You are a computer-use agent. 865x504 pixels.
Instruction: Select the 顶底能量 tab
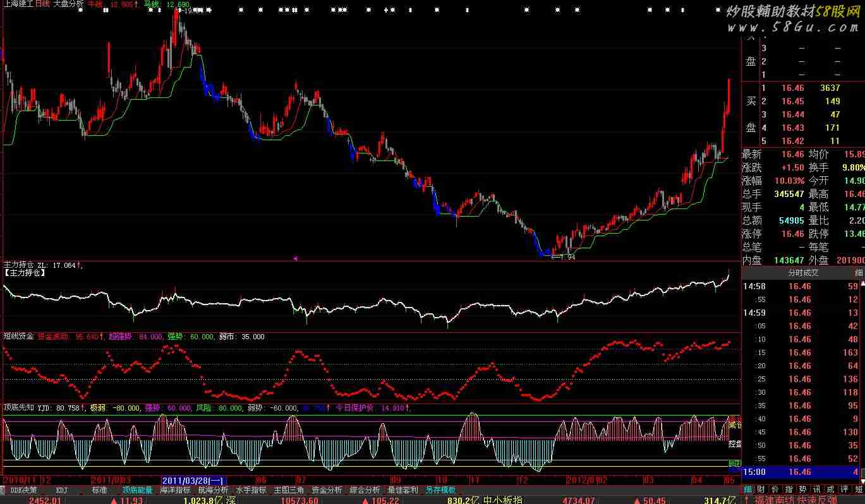[x=138, y=490]
